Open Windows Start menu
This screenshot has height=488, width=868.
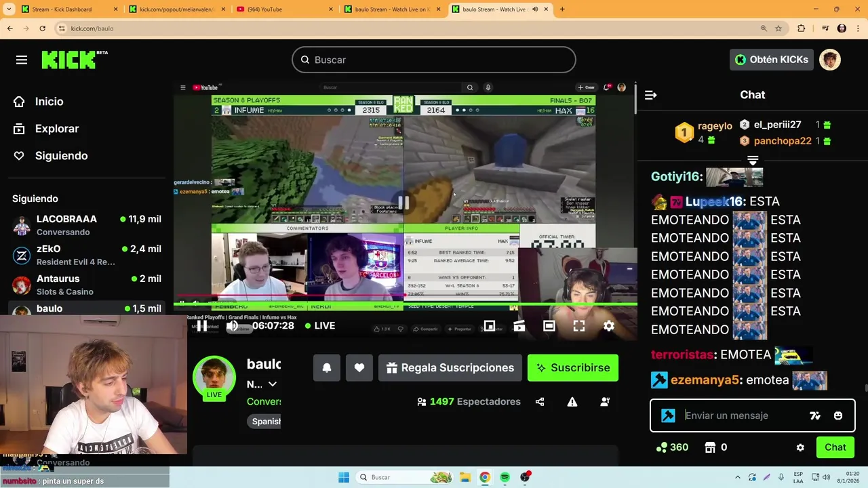pyautogui.click(x=344, y=477)
